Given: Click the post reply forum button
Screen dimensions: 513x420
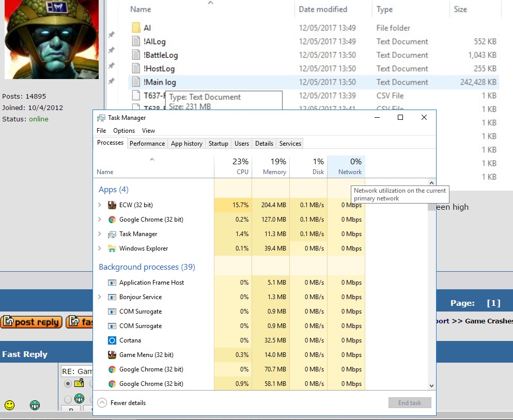Looking at the screenshot, I should point(32,322).
